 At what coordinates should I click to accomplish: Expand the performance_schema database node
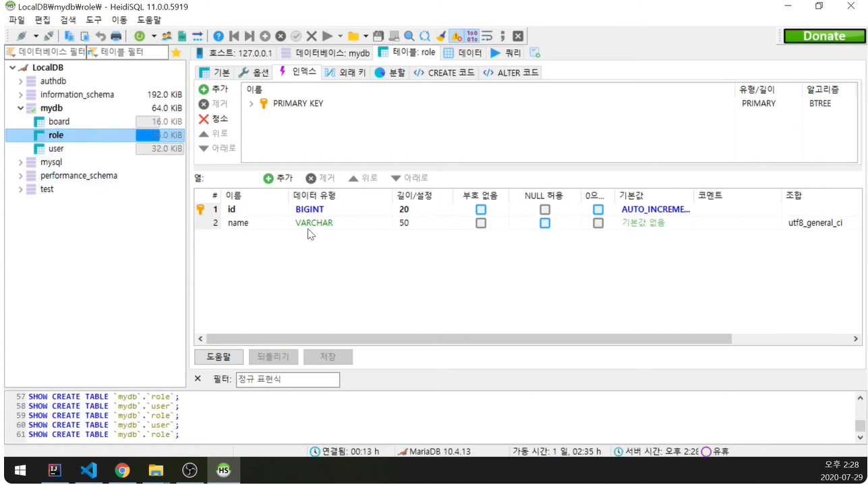click(20, 175)
